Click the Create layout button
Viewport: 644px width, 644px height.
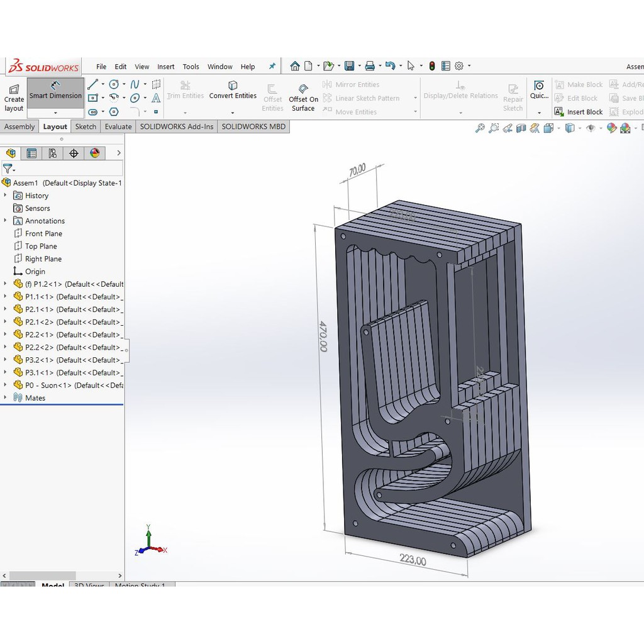pos(14,97)
